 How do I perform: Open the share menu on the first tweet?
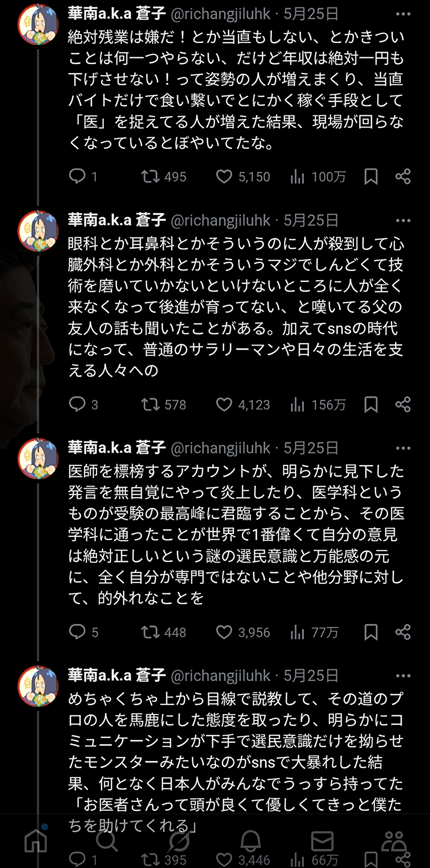[x=403, y=176]
